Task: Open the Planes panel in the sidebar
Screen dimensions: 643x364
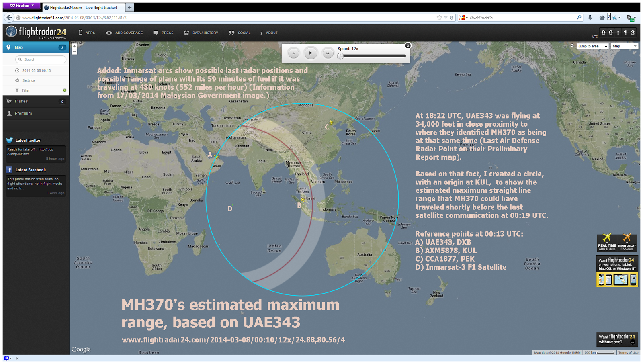Action: click(22, 101)
